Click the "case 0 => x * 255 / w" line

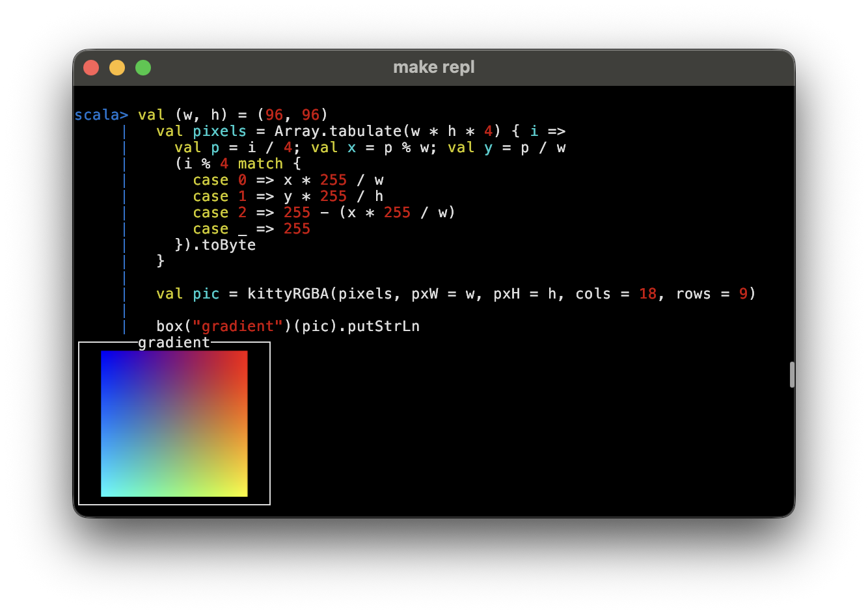point(288,180)
